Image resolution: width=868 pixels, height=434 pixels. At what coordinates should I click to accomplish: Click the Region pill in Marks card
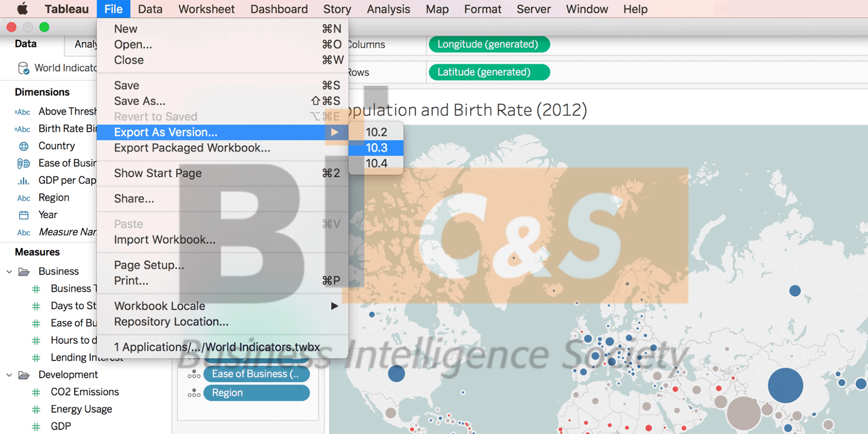click(x=257, y=393)
